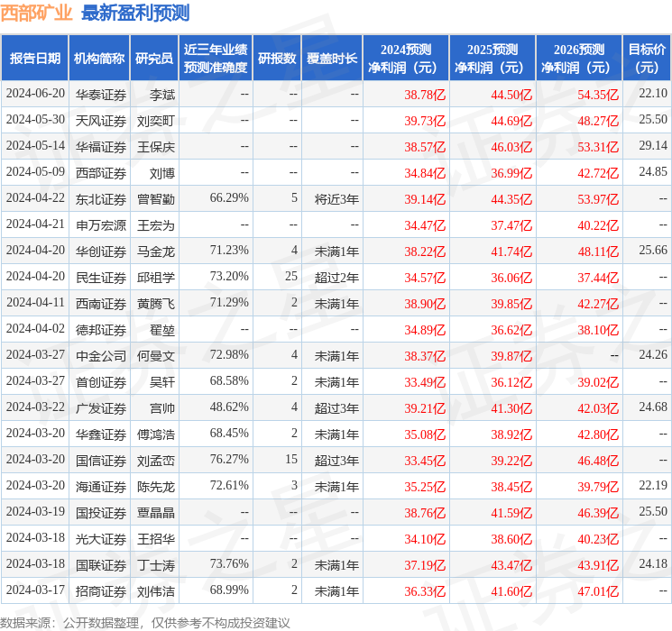Click the 西部矿业 title text

(36, 13)
